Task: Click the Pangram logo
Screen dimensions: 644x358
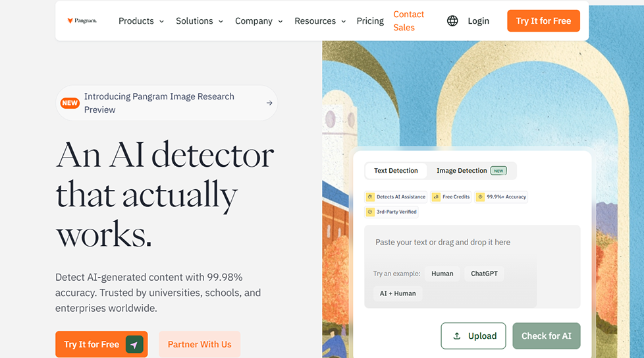Action: [82, 20]
